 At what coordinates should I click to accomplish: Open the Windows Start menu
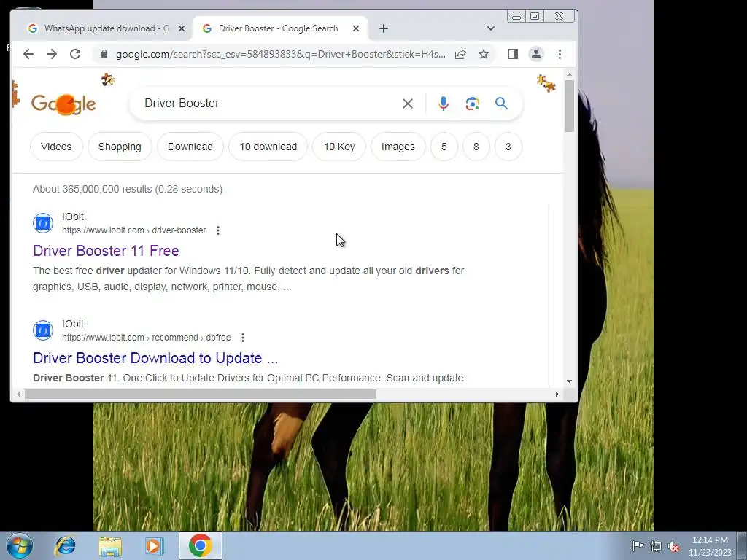click(x=20, y=545)
